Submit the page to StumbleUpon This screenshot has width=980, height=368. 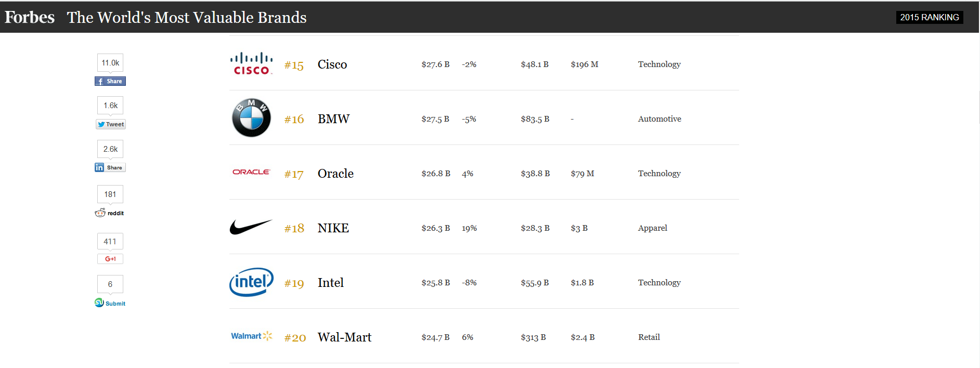pyautogui.click(x=110, y=303)
